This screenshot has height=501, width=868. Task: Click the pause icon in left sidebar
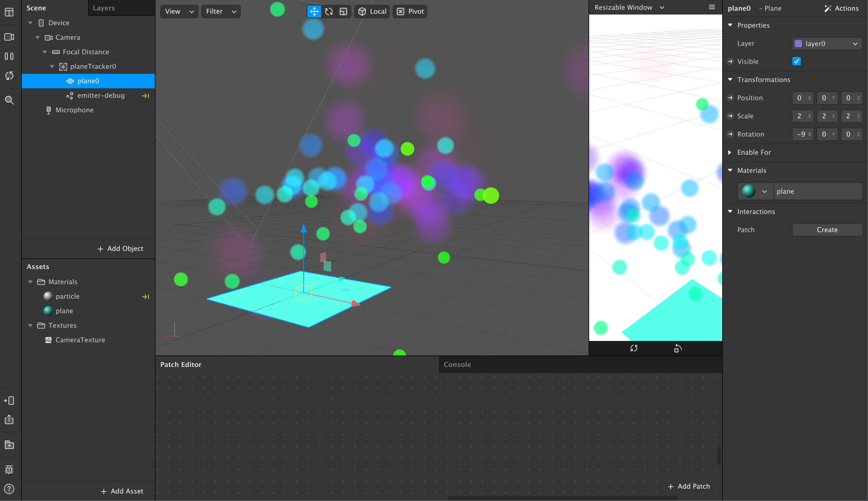pos(9,56)
